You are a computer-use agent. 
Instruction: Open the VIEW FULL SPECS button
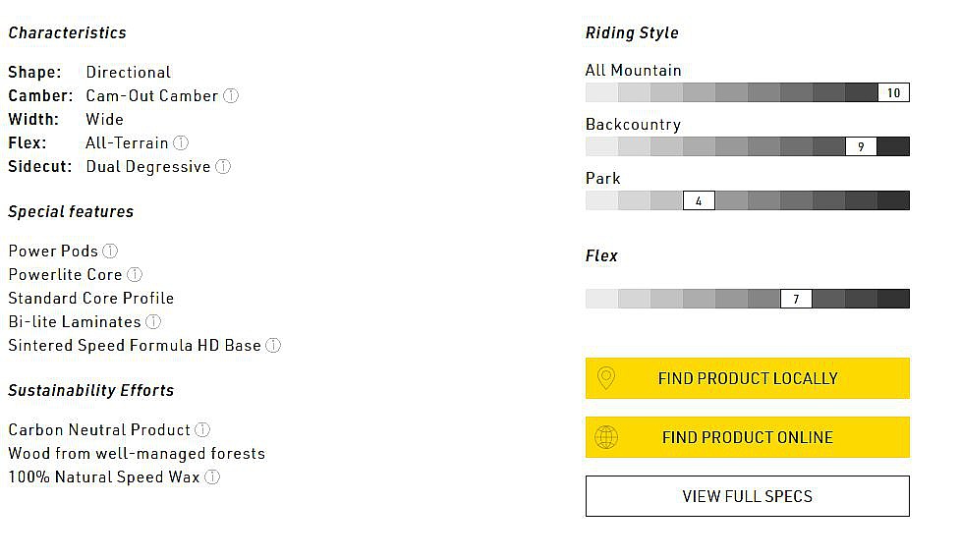coord(747,496)
